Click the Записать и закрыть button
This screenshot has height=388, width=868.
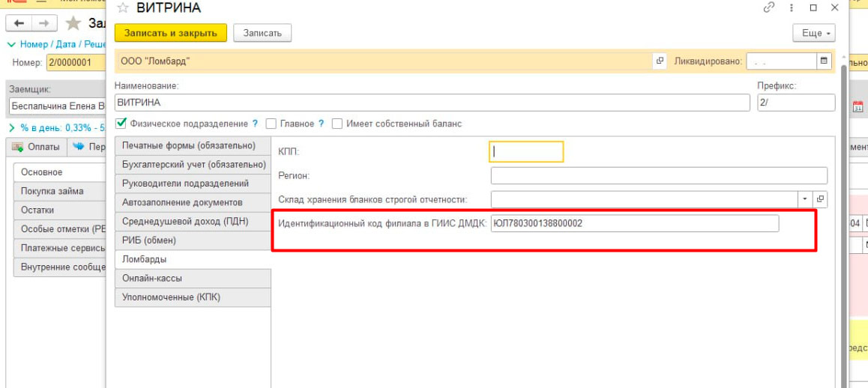coord(170,33)
